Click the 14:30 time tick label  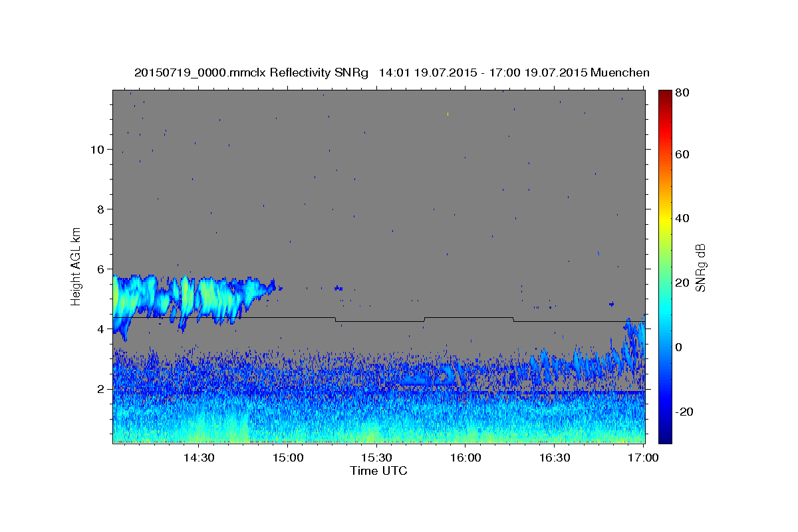(x=198, y=458)
